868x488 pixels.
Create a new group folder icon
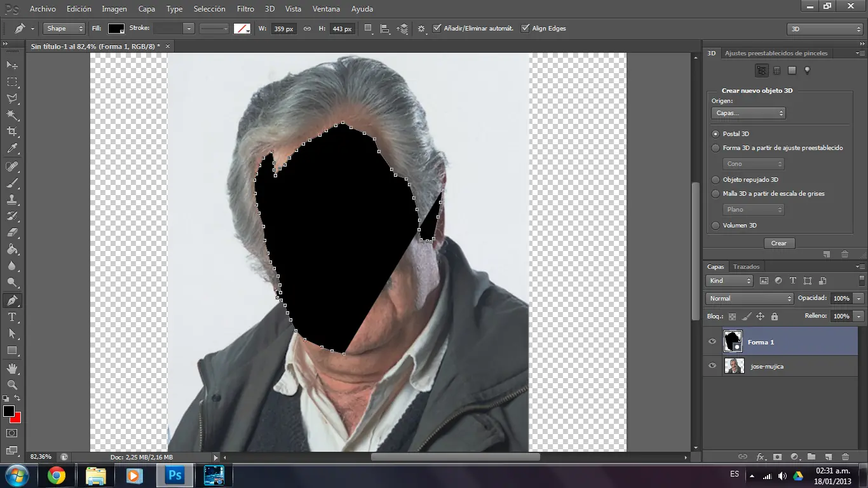811,457
